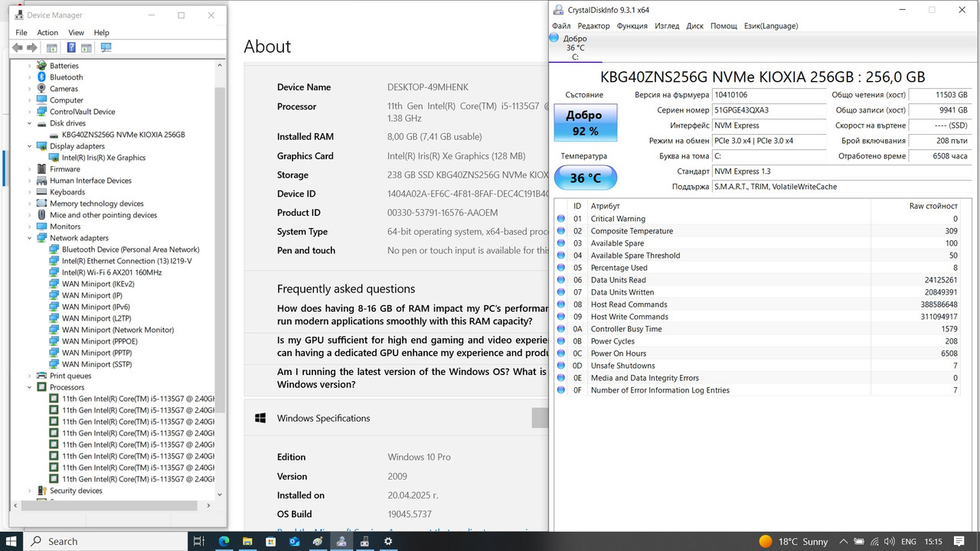Open Help icon in Device Manager toolbar
This screenshot has width=980, height=551.
[71, 47]
